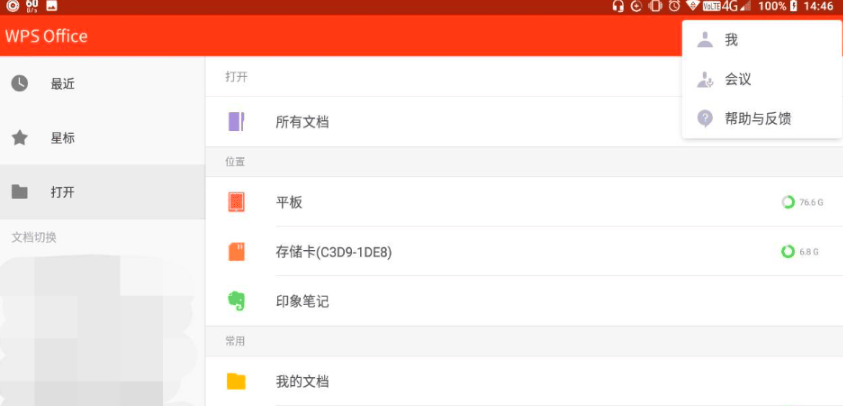
Task: Click the image notification icon in status bar
Action: [x=52, y=6]
